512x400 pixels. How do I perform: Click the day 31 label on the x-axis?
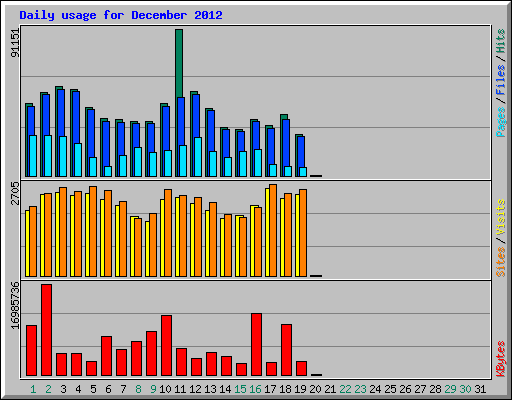(x=480, y=389)
